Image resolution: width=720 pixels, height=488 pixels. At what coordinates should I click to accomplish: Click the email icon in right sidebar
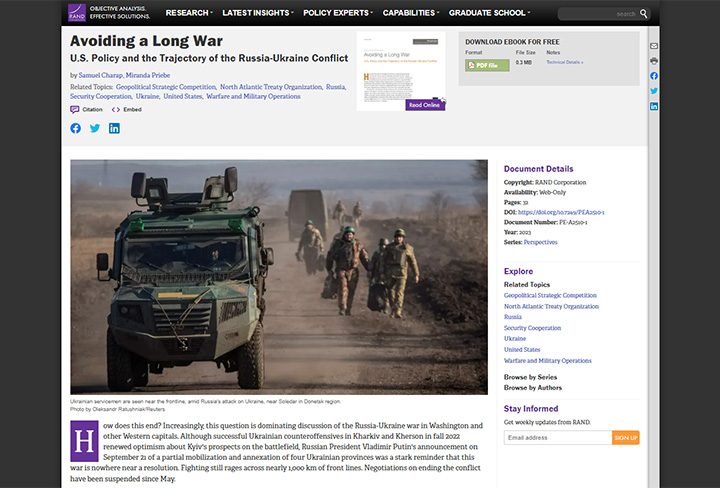click(x=654, y=46)
